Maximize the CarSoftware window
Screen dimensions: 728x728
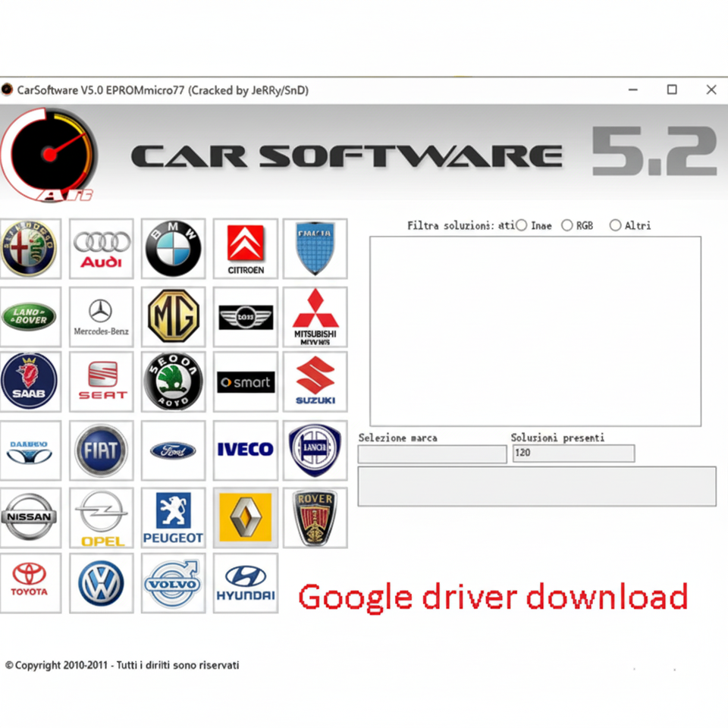coord(672,89)
